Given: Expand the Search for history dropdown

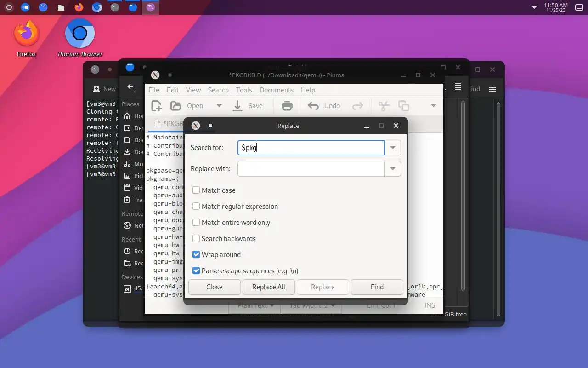Looking at the screenshot, I should click(393, 148).
